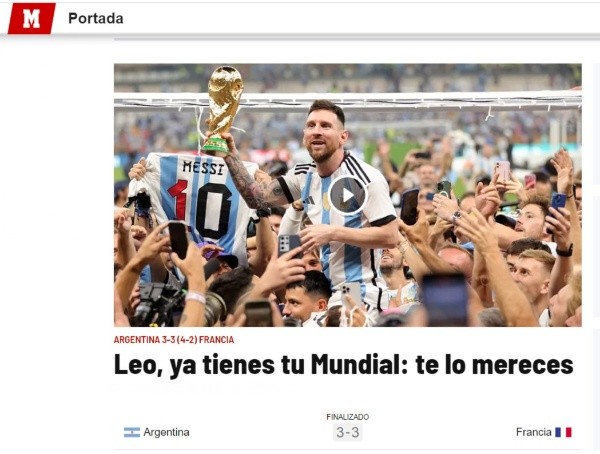Click the match scoreboard row
The width and height of the screenshot is (600, 454).
click(x=347, y=432)
